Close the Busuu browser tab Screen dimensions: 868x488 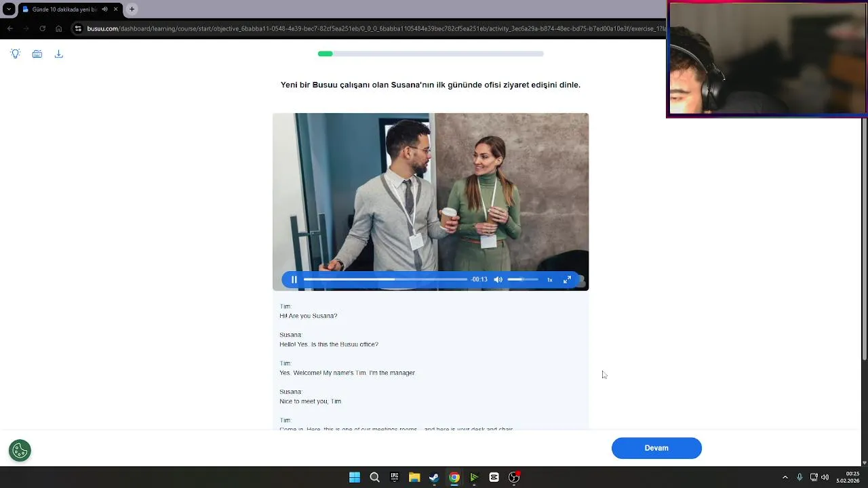coord(116,9)
